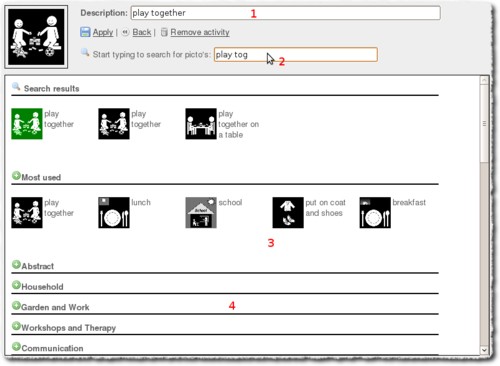The image size is (500, 366).
Task: Expand the Communication category
Action: coord(16,346)
